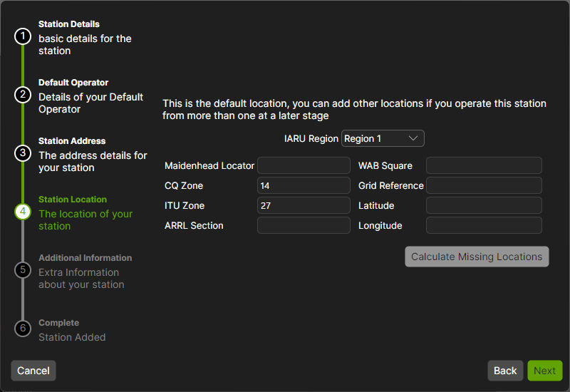The image size is (570, 392).
Task: Go Back to the previous step
Action: (505, 371)
